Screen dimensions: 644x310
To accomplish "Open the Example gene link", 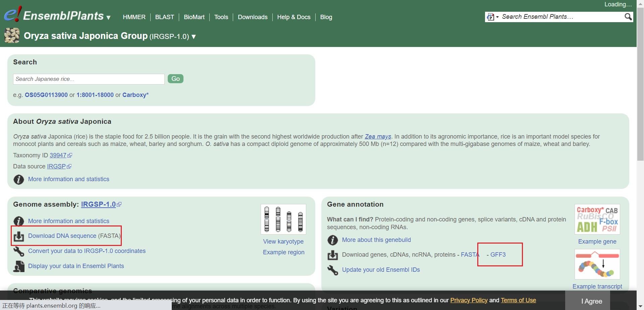I will [x=597, y=242].
